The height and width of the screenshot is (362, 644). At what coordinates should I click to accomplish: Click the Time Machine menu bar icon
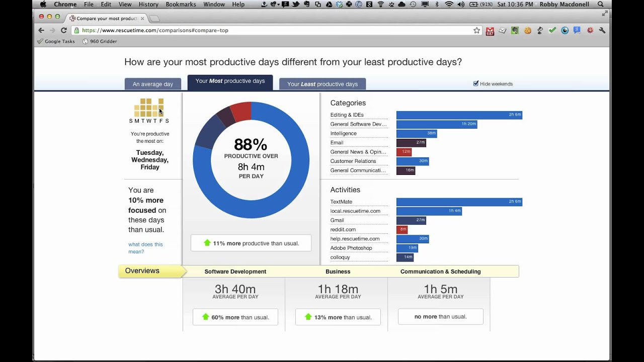pyautogui.click(x=413, y=4)
